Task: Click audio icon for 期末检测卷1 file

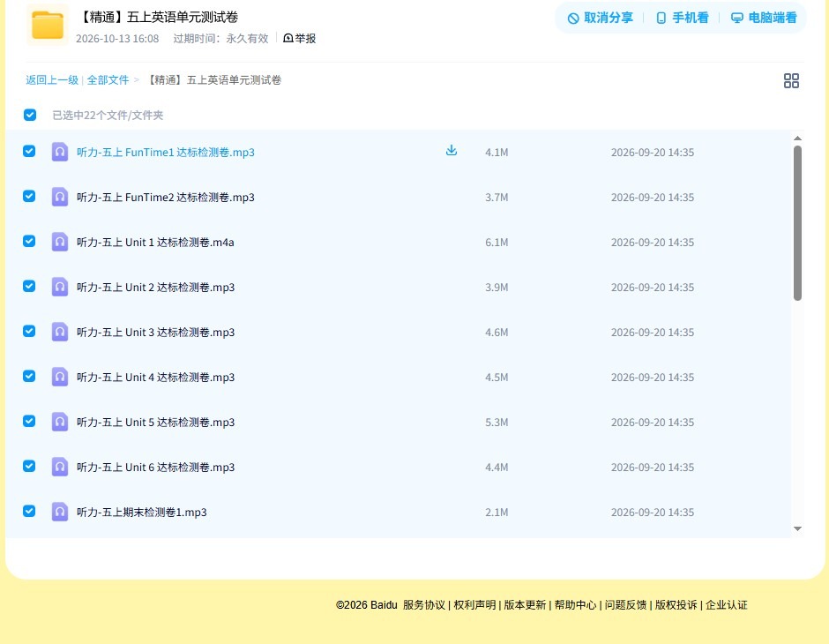Action: pos(60,512)
